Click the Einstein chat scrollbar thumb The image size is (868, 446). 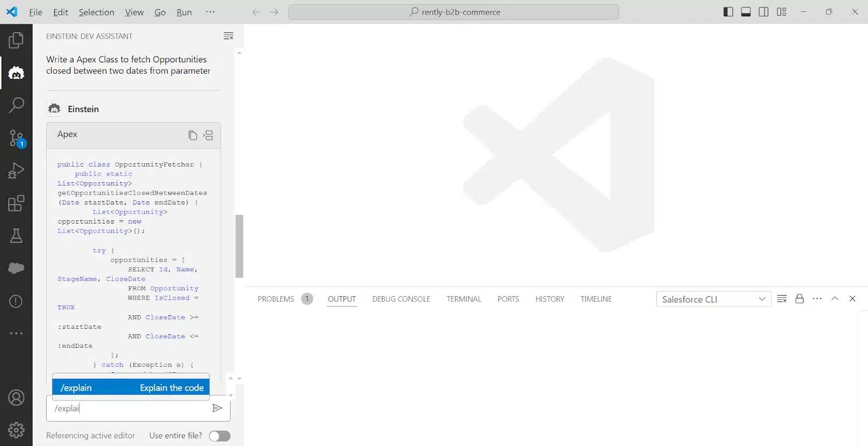point(239,246)
